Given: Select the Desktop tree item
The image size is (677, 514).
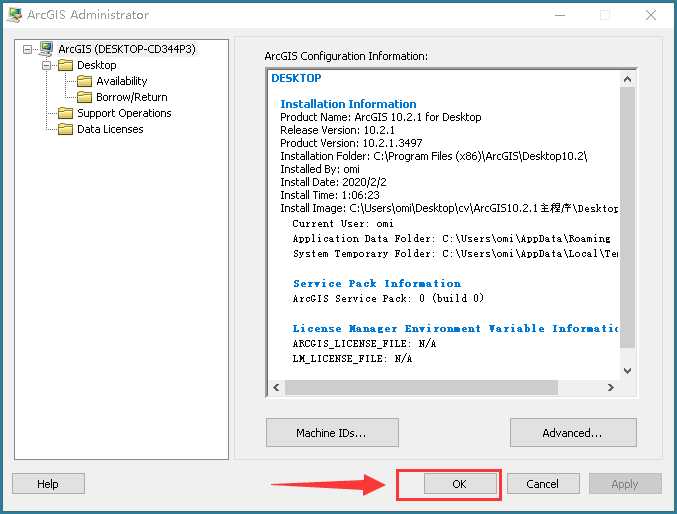Looking at the screenshot, I should pos(97,65).
